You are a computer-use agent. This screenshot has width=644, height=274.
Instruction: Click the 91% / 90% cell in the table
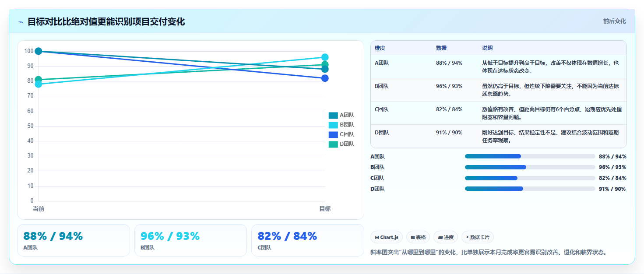[x=449, y=133]
